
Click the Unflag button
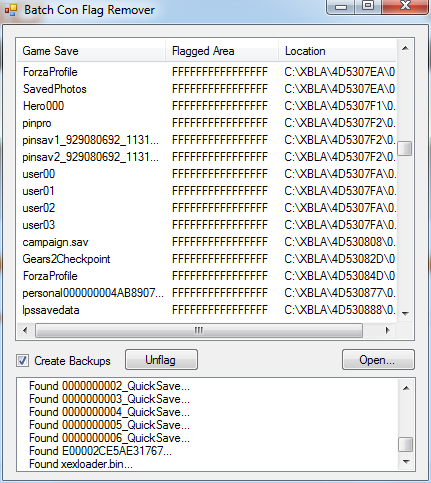(x=161, y=360)
